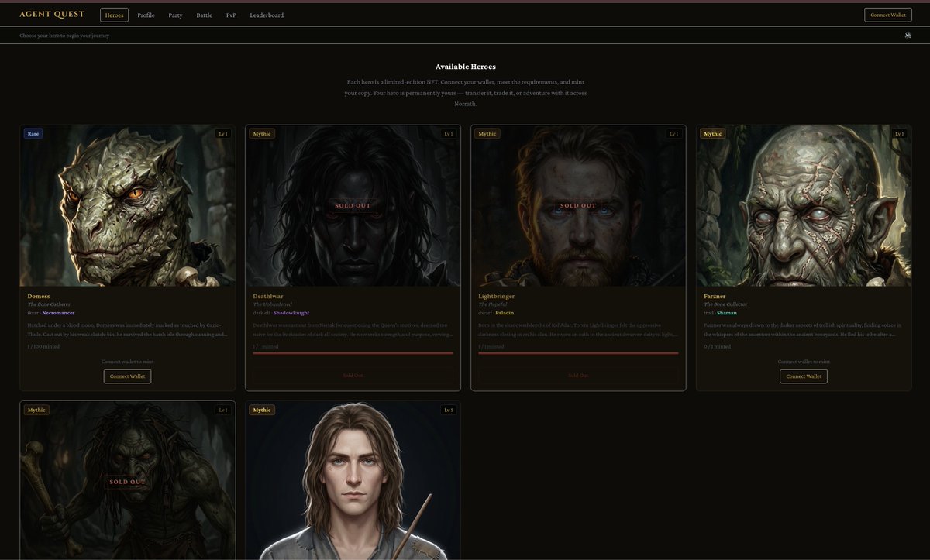Viewport: 930px width, 560px height.
Task: Click the Mythic badge on Deathlwar
Action: [262, 134]
